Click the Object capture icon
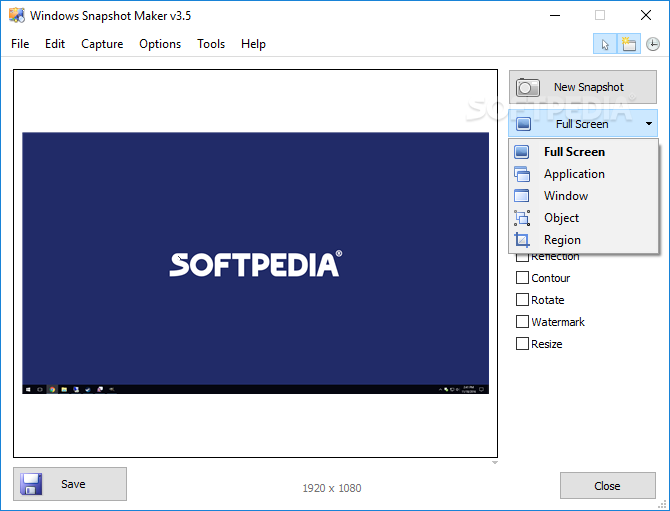 click(x=522, y=218)
